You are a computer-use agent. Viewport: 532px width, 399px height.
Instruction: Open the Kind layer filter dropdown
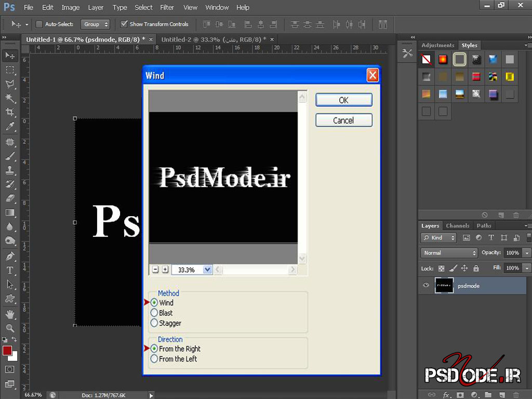[x=438, y=238]
